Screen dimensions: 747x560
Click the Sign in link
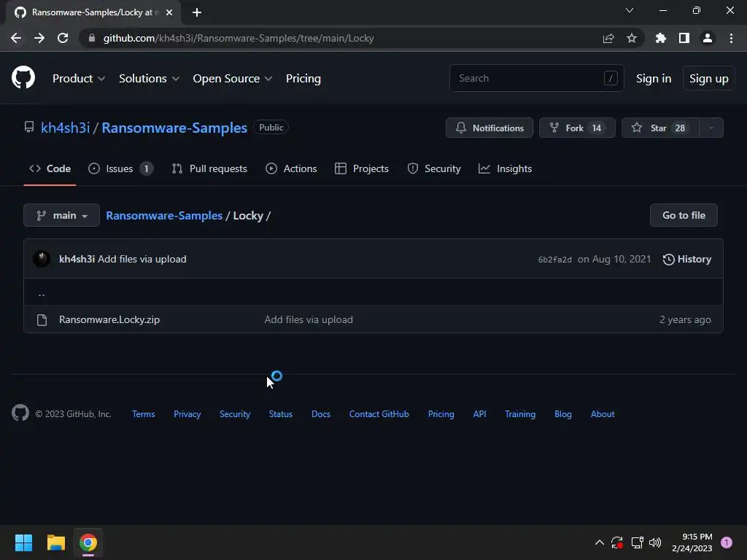[653, 79]
